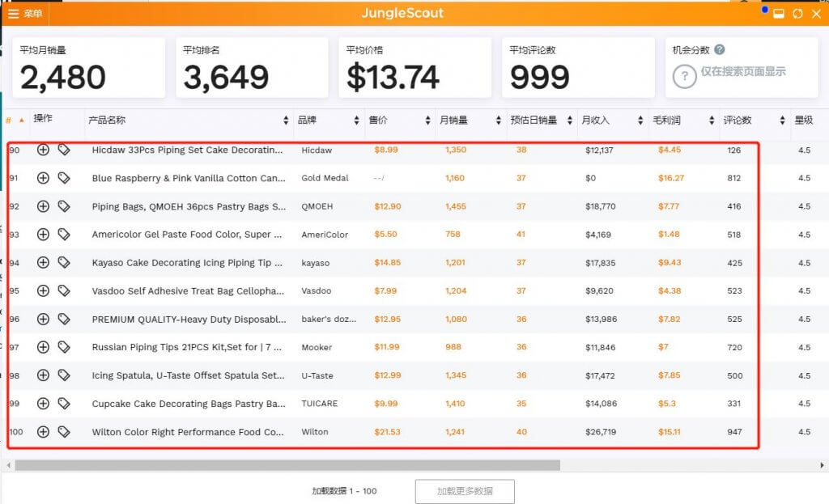Click the scroll left arrow
Screen dimensions: 829x504
click(8, 465)
